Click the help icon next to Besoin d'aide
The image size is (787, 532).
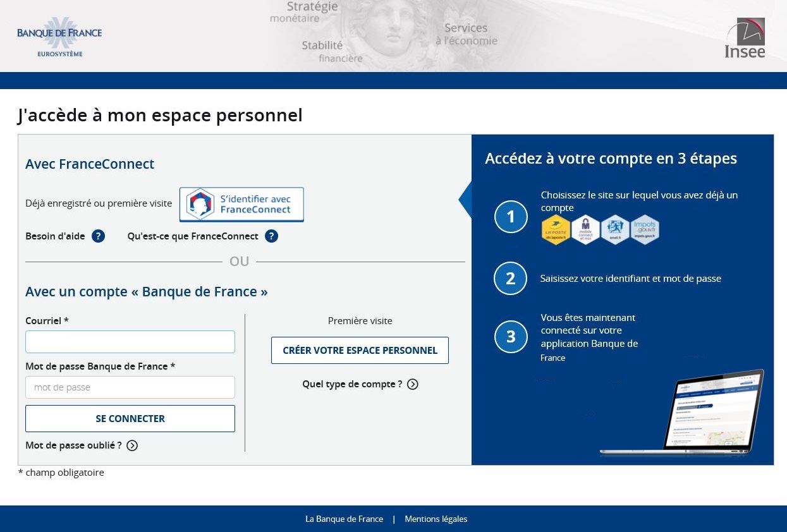98,236
